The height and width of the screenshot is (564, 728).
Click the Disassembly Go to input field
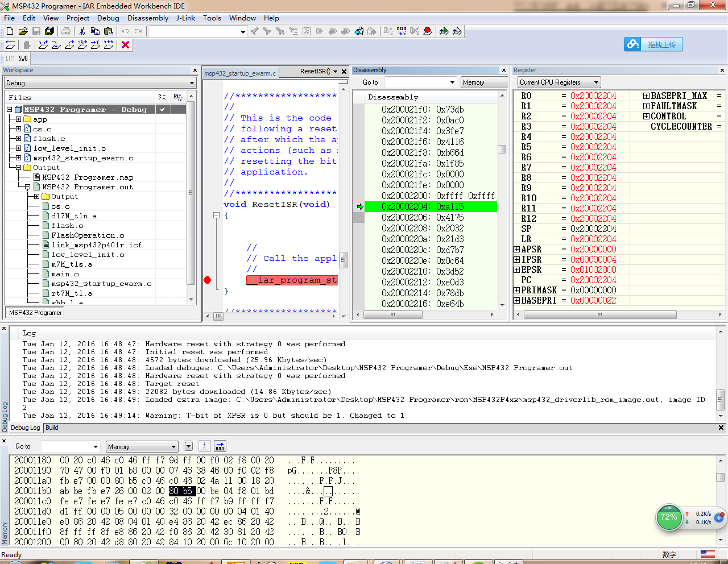(x=421, y=82)
